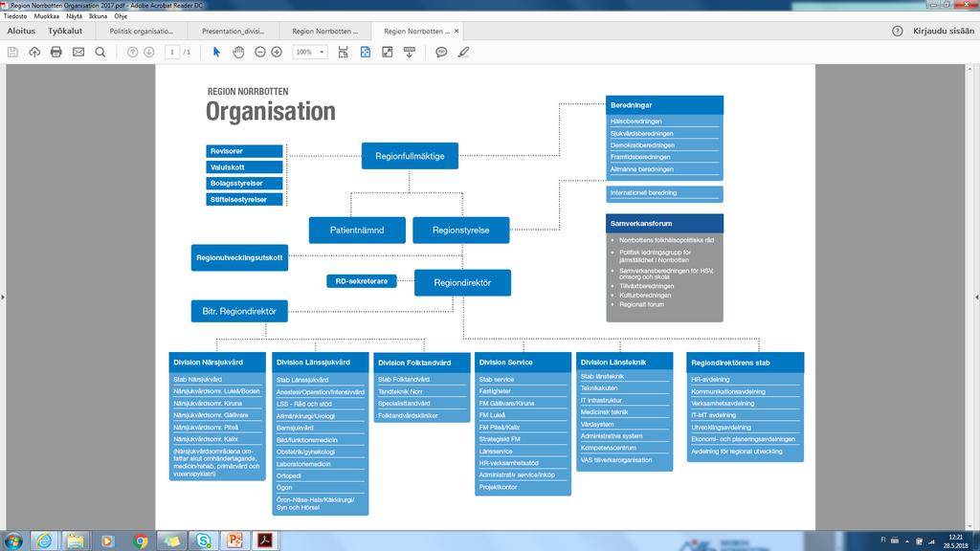Switch to the Työkalut tab
This screenshot has height=551, width=980.
[x=65, y=31]
